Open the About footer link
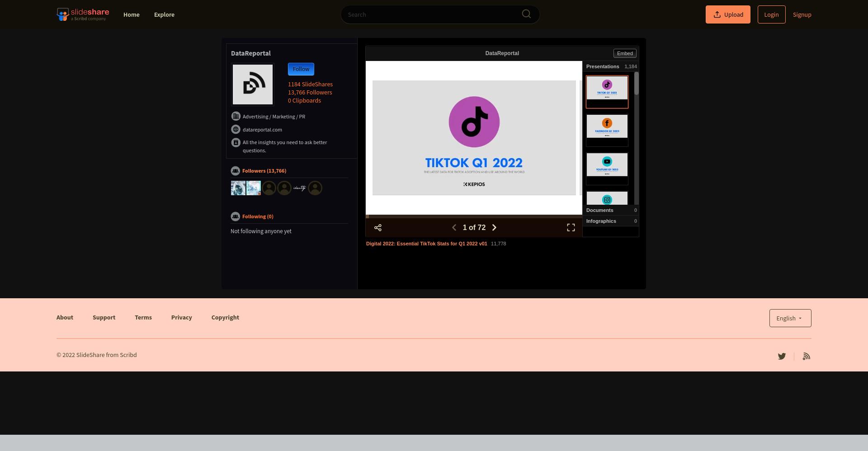The height and width of the screenshot is (451, 868). point(65,317)
